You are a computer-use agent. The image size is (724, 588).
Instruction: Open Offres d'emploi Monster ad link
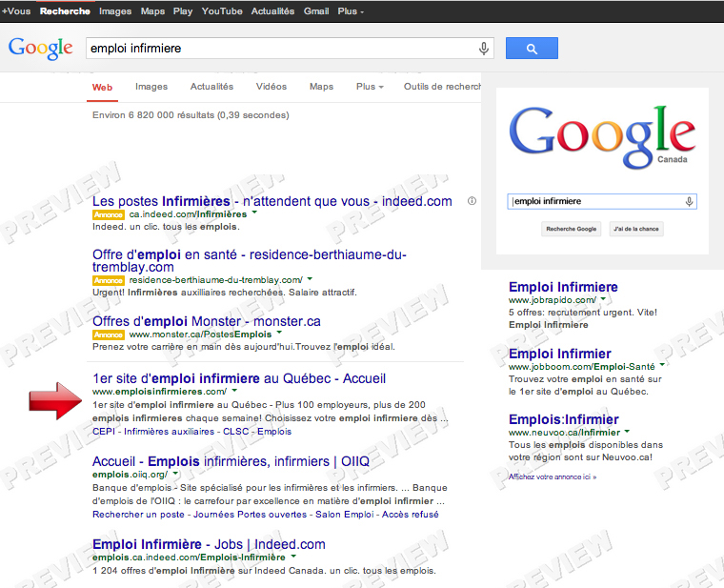[207, 321]
